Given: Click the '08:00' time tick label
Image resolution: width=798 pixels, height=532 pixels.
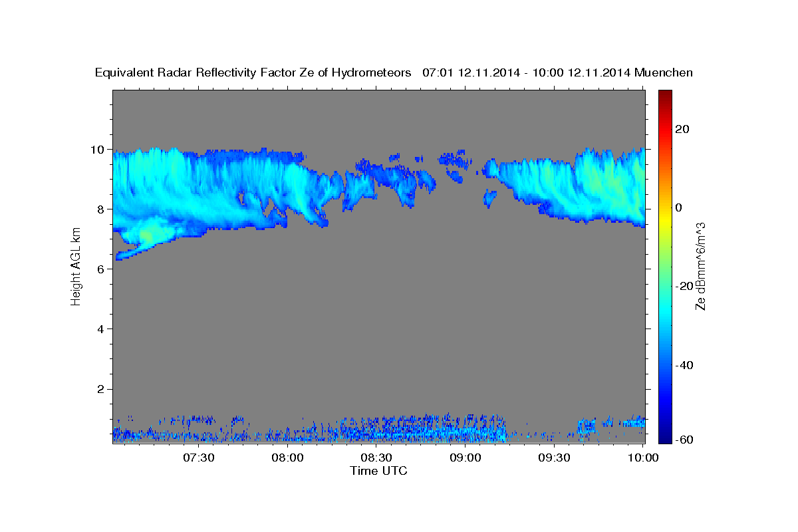Looking at the screenshot, I should pos(288,458).
